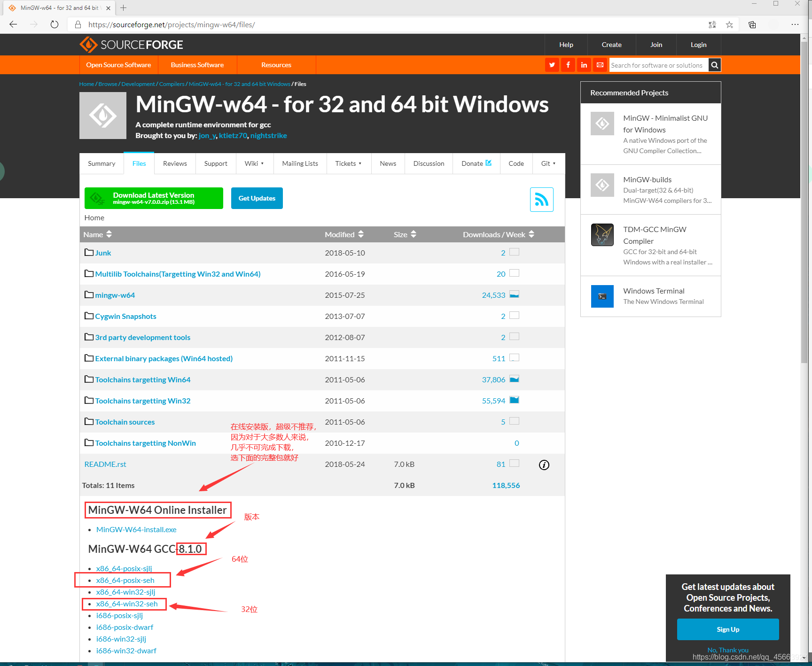This screenshot has height=666, width=812.
Task: Open the Mailing Lists tab
Action: coord(300,163)
